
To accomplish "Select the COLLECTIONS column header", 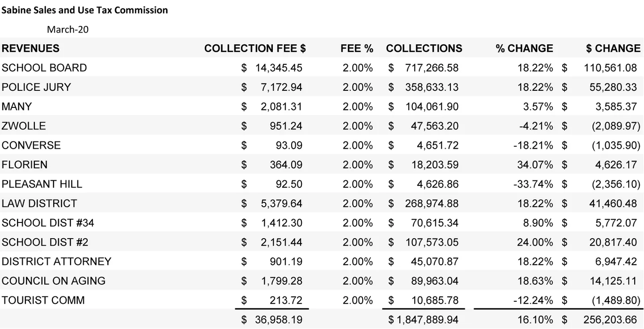I will click(424, 48).
